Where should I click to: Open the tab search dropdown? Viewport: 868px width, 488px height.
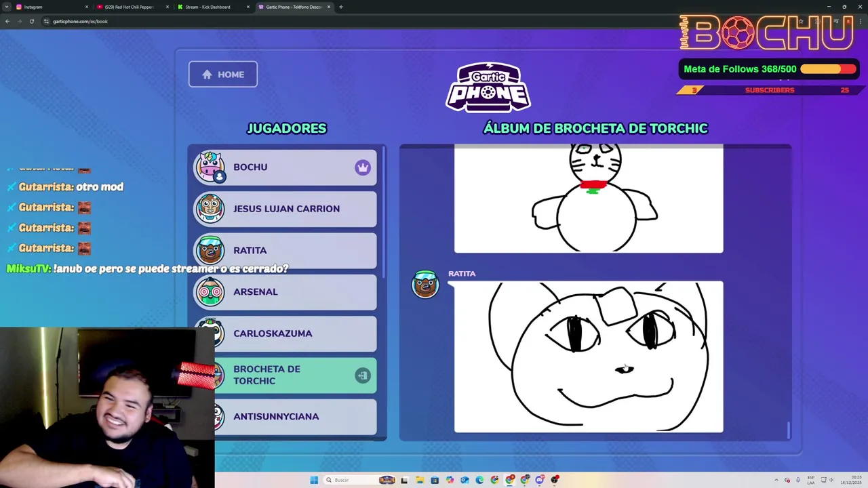click(6, 7)
